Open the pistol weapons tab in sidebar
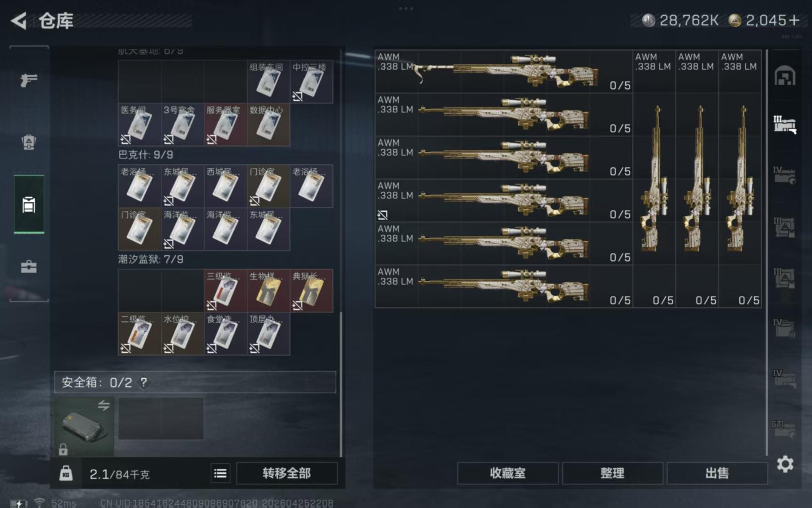 29,80
